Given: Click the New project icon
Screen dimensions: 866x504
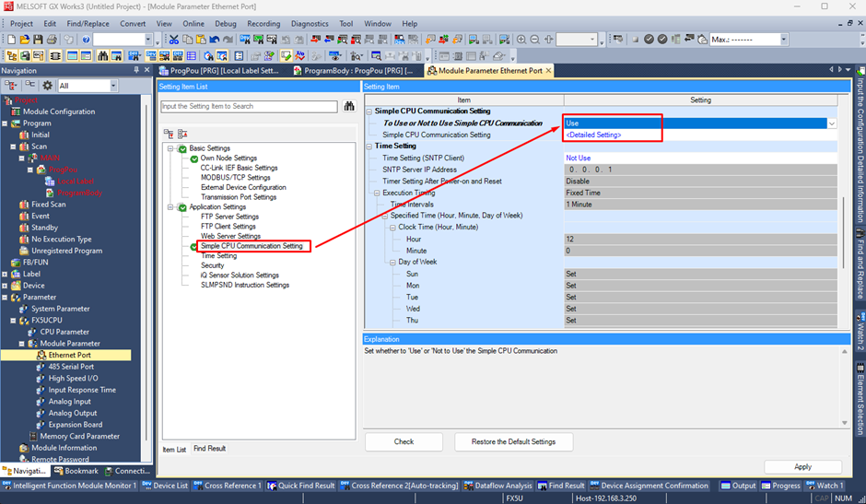Looking at the screenshot, I should [11, 40].
